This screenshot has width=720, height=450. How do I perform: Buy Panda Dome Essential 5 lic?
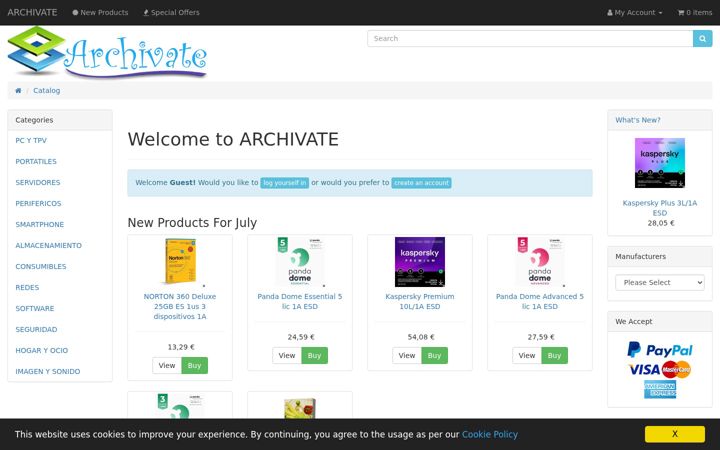315,355
